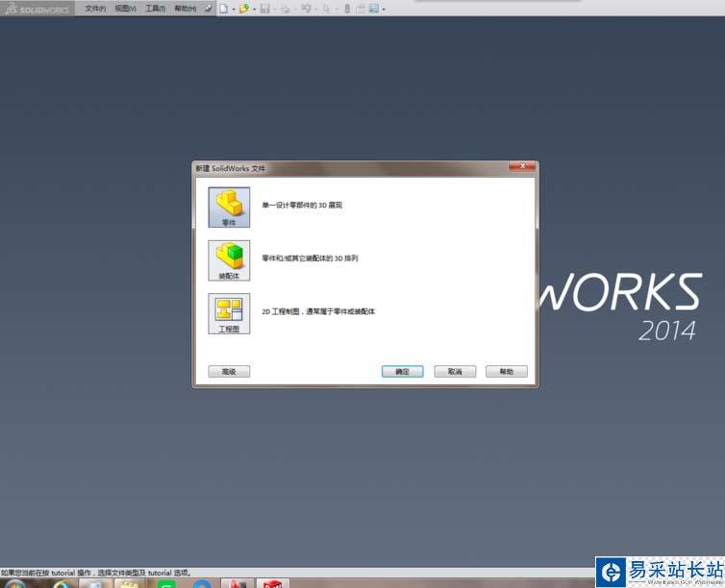Click the Windows Start orb
Viewport: 725px width, 588px height.
click(x=15, y=583)
